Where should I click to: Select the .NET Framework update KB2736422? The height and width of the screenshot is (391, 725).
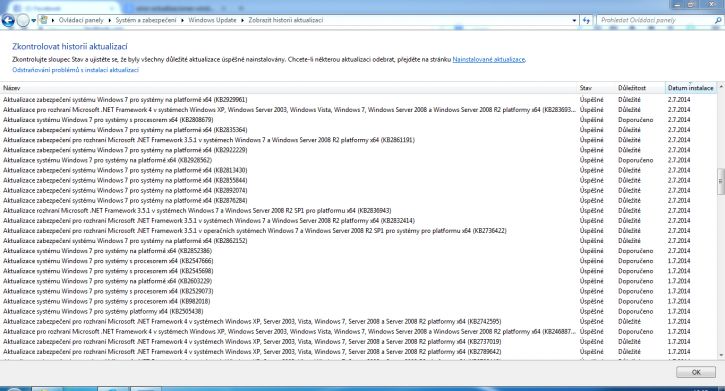tap(358, 231)
